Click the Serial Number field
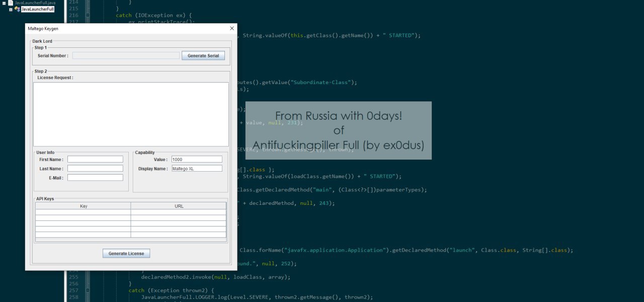This screenshot has height=302, width=644. pos(126,55)
